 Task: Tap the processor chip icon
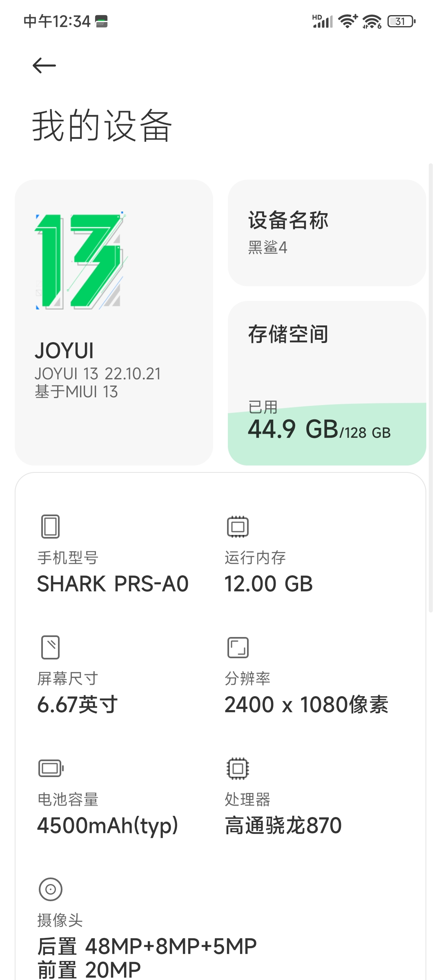[x=238, y=768]
